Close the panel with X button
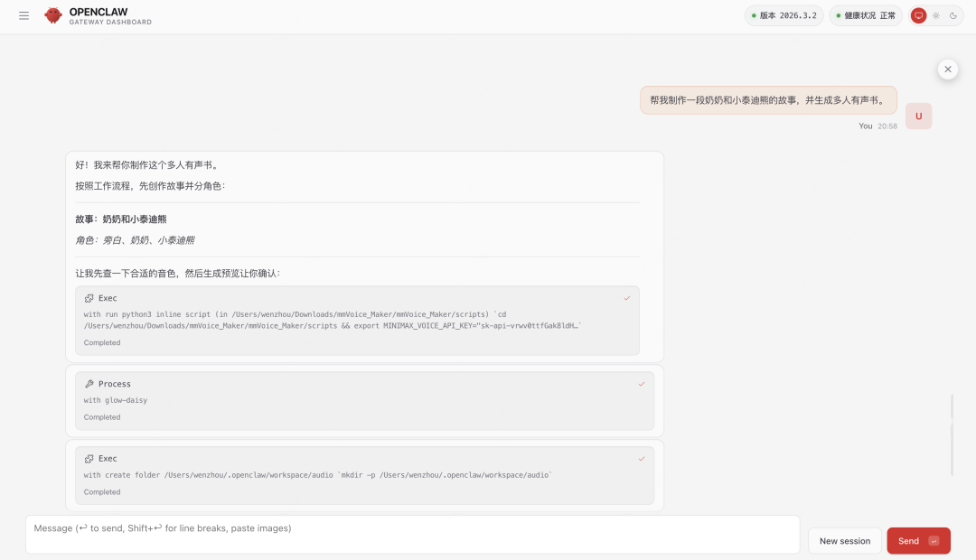 pyautogui.click(x=947, y=70)
